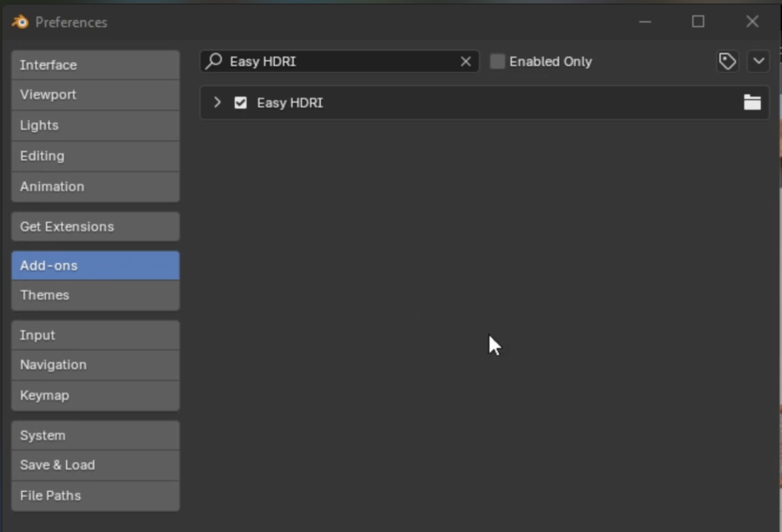The image size is (782, 532).
Task: Click the search magnifier icon
Action: click(214, 61)
